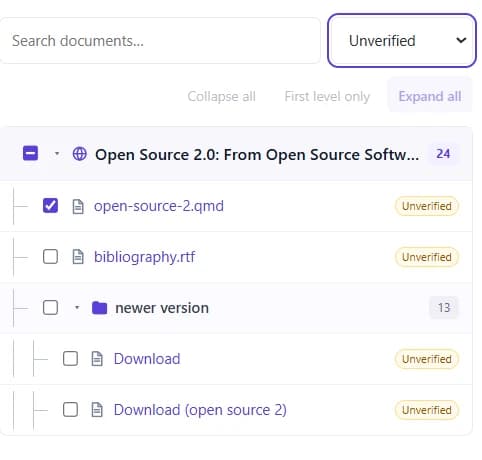Open the Download (open source 2) link
Viewport: 482px width, 460px height.
click(200, 410)
